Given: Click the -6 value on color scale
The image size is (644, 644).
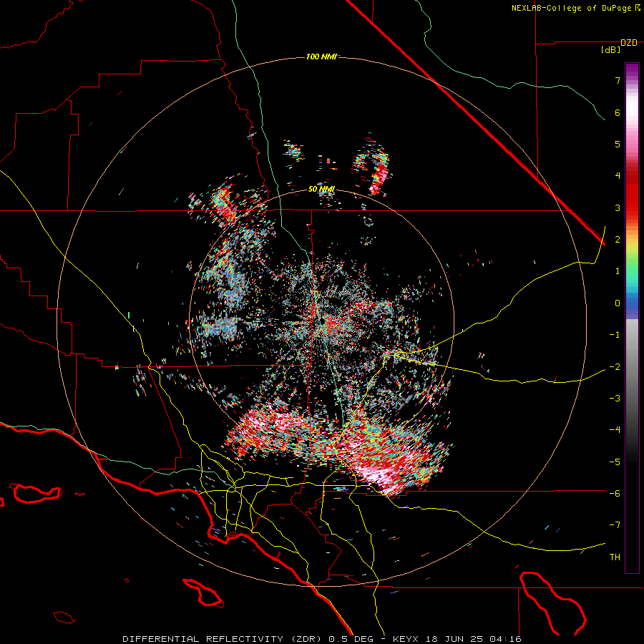Looking at the screenshot, I should 615,493.
